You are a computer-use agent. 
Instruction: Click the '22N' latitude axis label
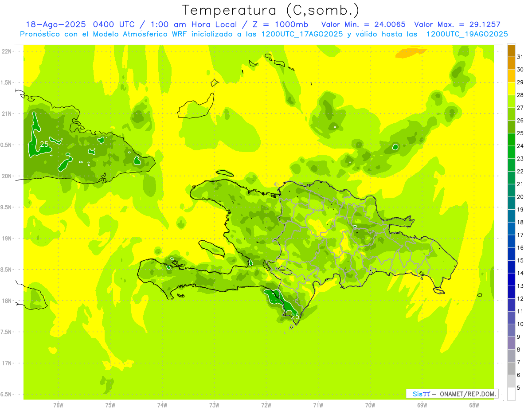(x=7, y=51)
